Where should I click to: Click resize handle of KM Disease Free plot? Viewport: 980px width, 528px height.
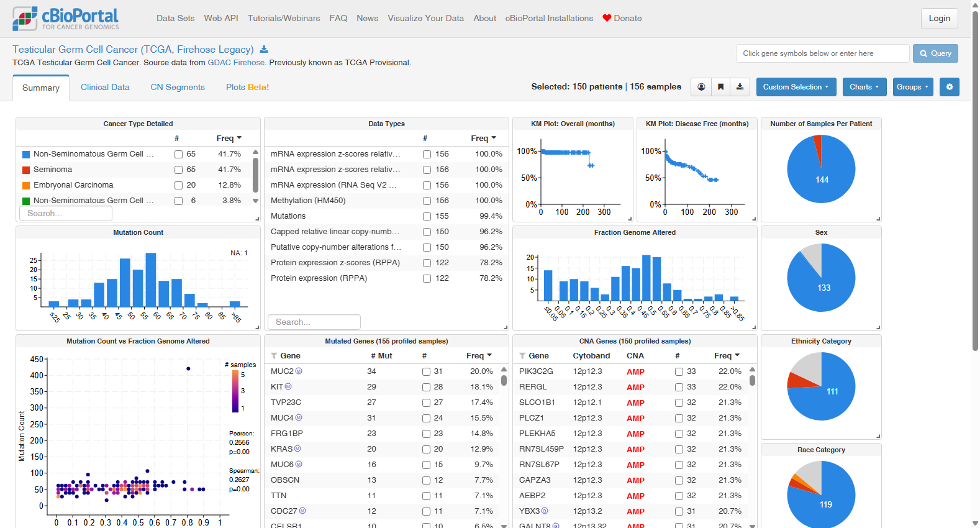754,219
